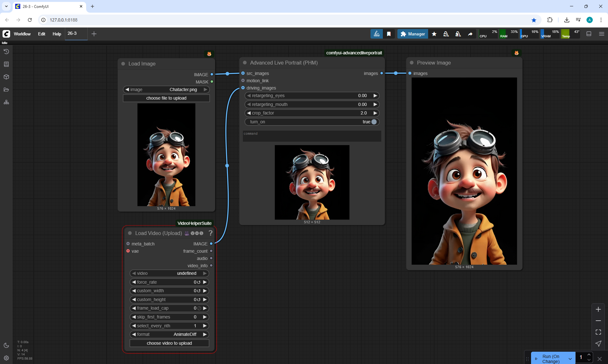The height and width of the screenshot is (364, 608).
Task: Click the crop_factor slider field
Action: (x=312, y=113)
